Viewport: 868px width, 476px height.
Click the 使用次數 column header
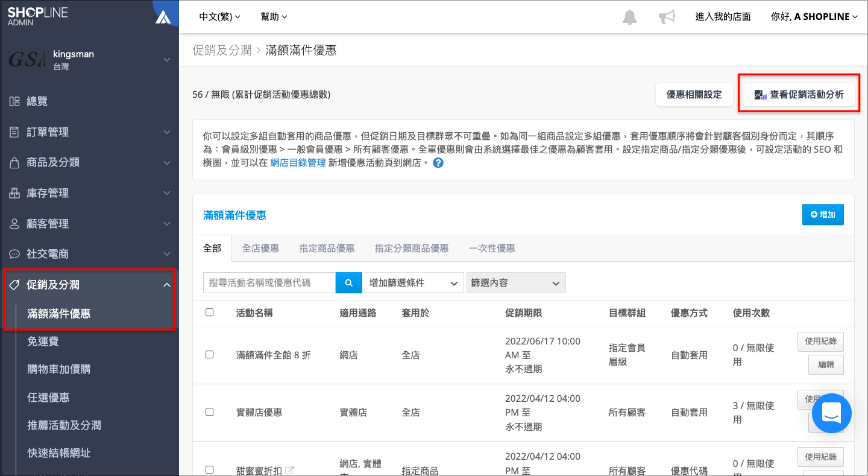pyautogui.click(x=751, y=313)
